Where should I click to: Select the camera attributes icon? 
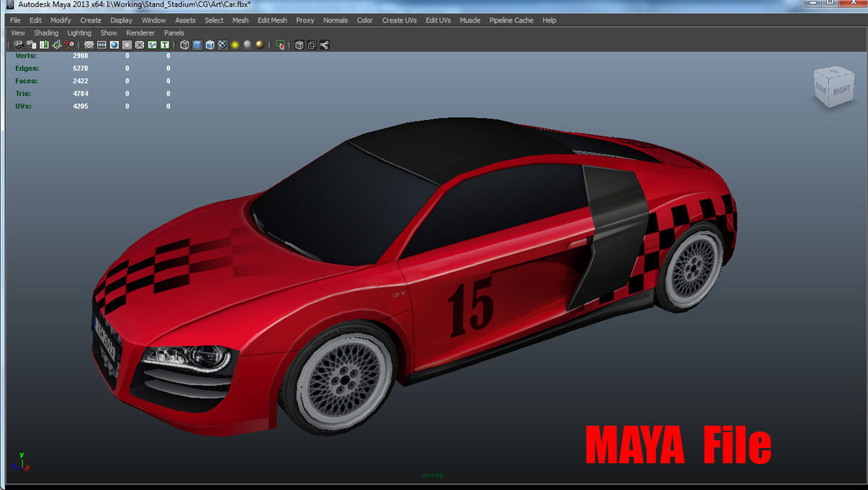[30, 44]
